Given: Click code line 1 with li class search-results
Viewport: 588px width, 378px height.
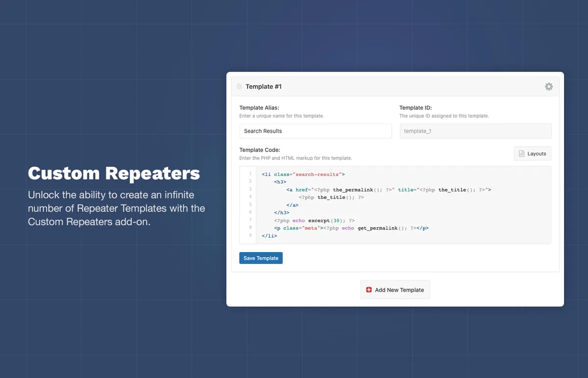Looking at the screenshot, I should pos(303,174).
